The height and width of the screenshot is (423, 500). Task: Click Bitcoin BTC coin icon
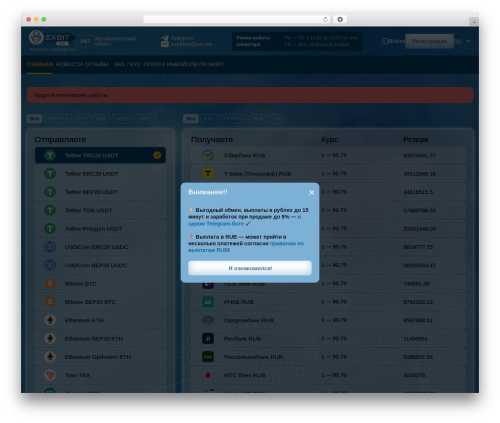50,284
